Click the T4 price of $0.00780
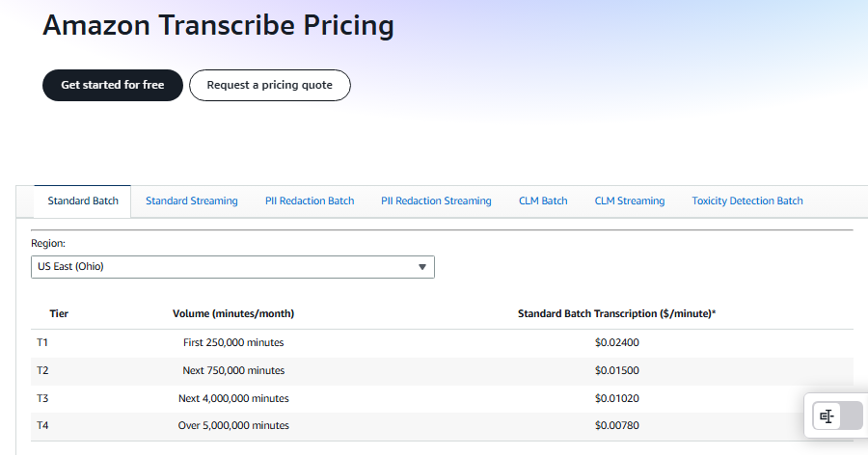The image size is (868, 455). click(x=617, y=425)
